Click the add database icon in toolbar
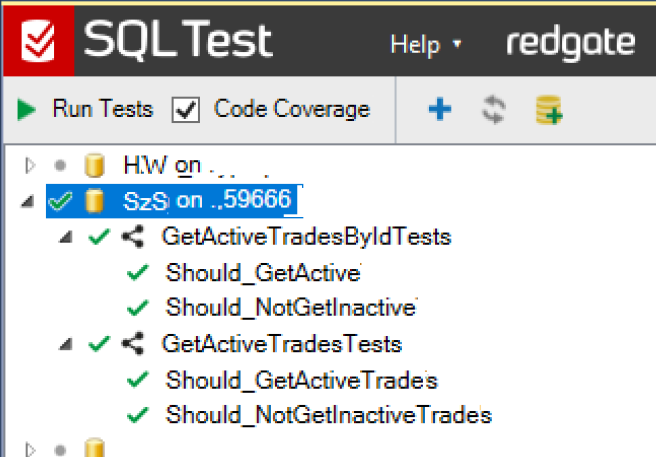 (548, 110)
